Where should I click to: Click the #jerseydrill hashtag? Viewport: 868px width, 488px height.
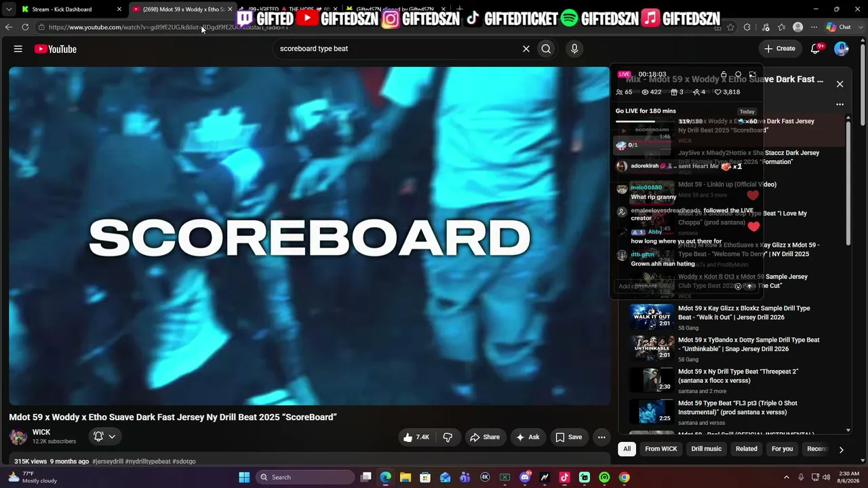108,462
